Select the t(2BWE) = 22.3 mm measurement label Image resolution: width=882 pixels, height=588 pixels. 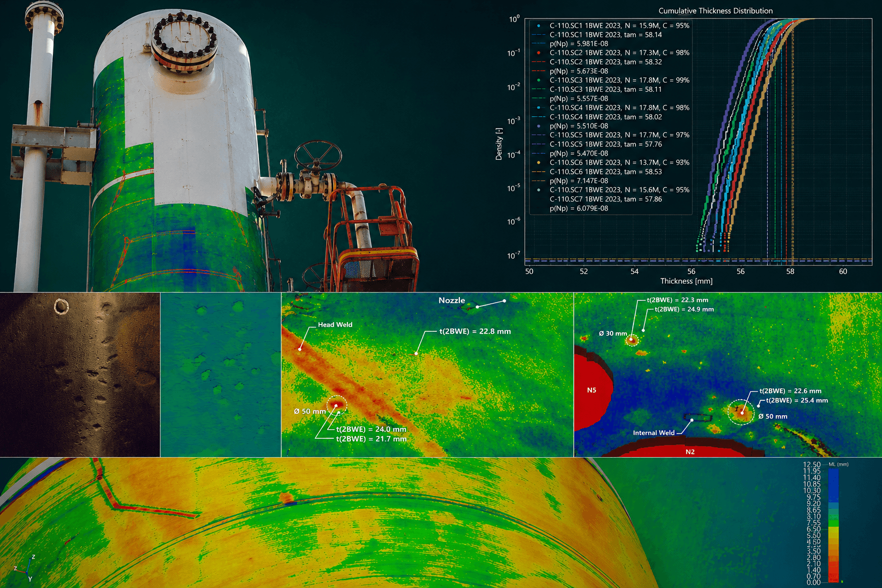(x=678, y=300)
